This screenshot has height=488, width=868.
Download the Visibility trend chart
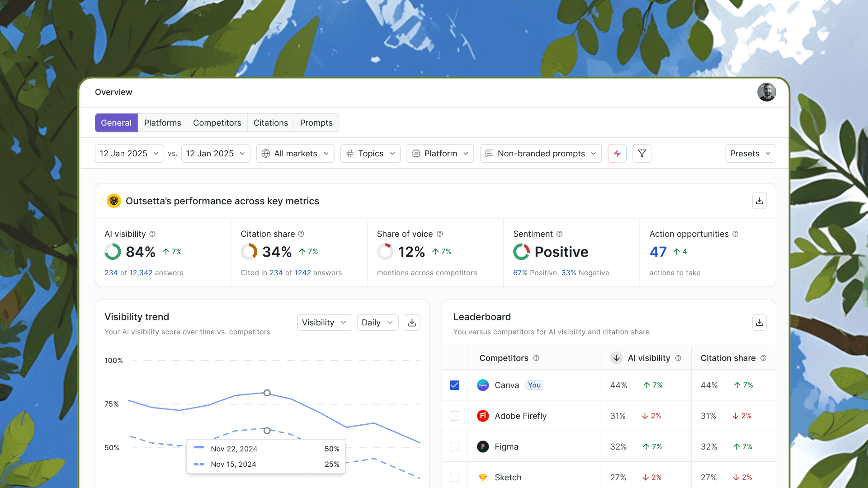412,323
